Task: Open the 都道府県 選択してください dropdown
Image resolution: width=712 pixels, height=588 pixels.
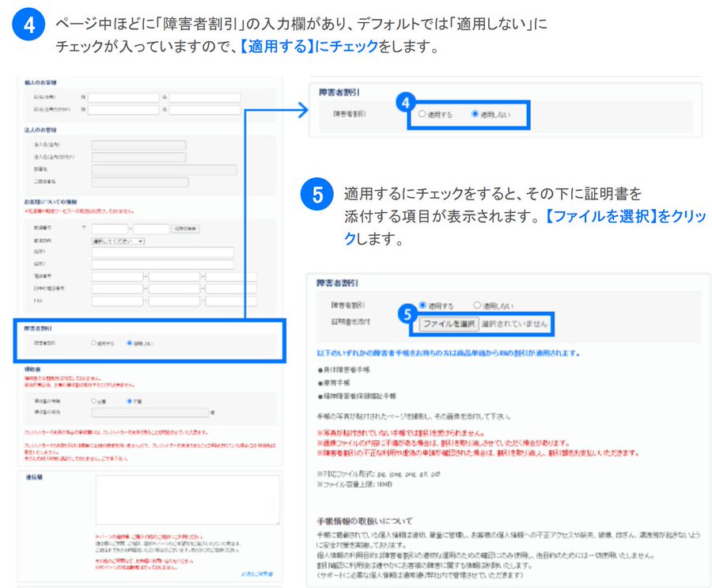Action: [x=118, y=241]
